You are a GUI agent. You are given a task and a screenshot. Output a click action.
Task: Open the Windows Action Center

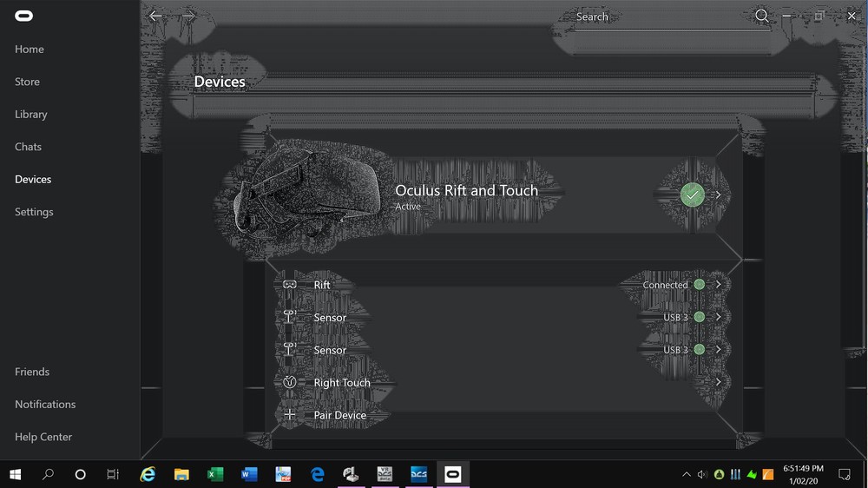coord(845,474)
